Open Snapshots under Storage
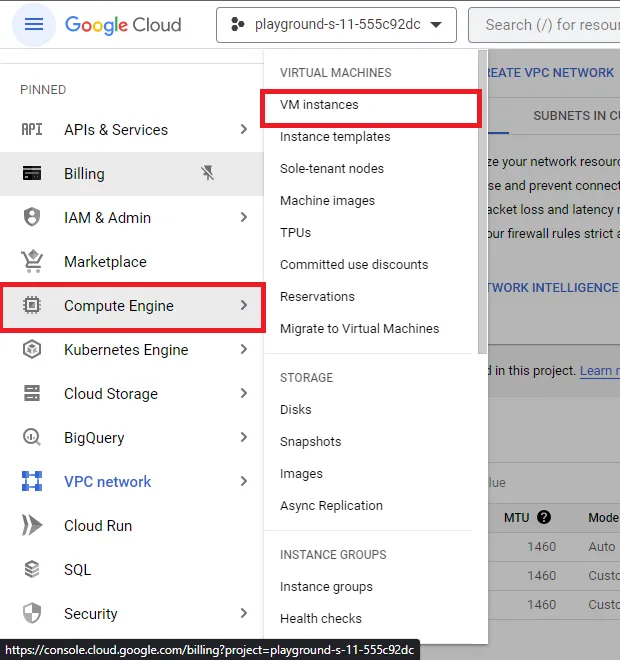The width and height of the screenshot is (620, 660). pyautogui.click(x=371, y=442)
